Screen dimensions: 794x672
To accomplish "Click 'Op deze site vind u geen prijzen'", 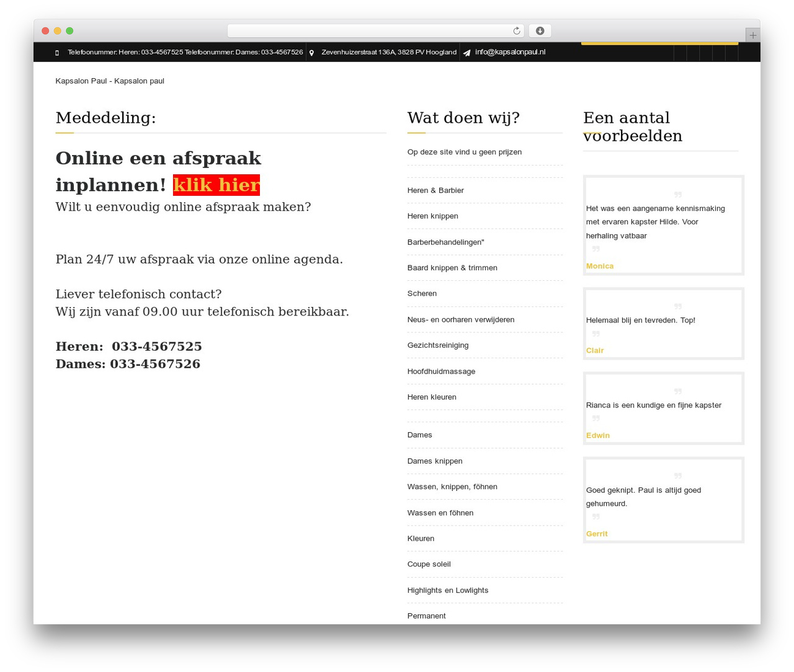I will [465, 152].
